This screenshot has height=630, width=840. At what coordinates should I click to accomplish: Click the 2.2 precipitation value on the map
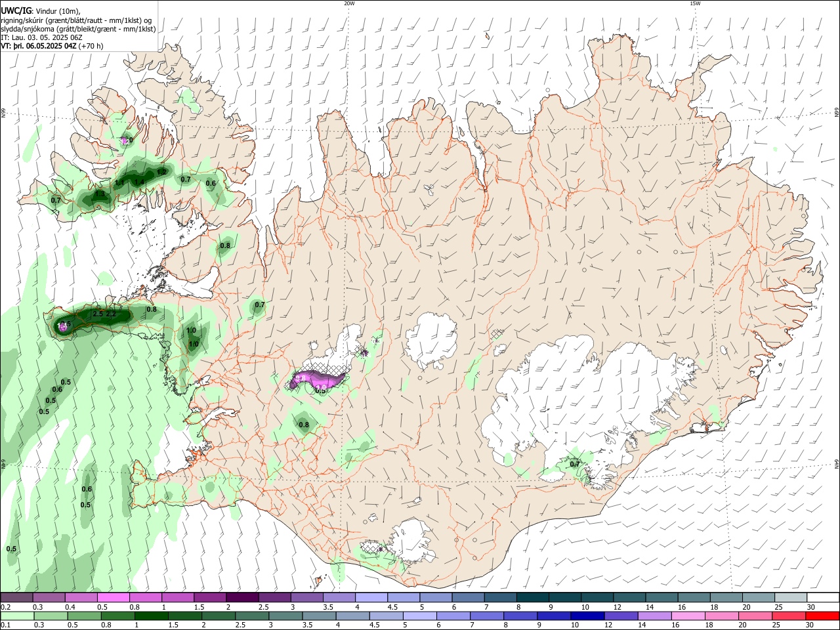pos(110,314)
